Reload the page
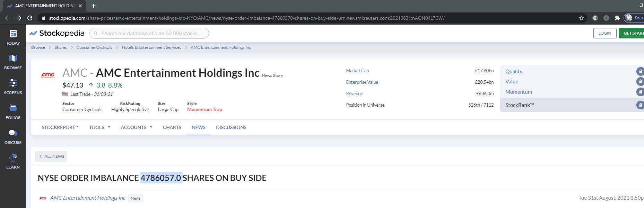The height and width of the screenshot is (208, 644). click(x=30, y=18)
